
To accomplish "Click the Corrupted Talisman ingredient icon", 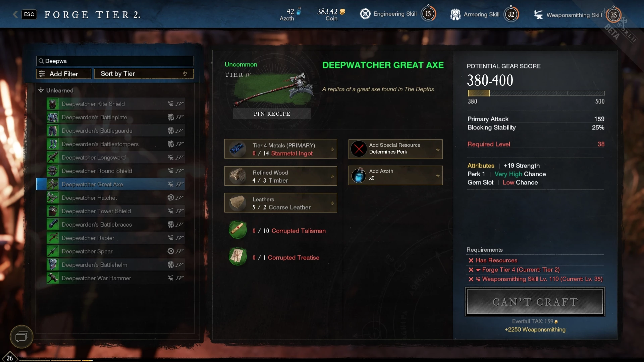I will [238, 230].
